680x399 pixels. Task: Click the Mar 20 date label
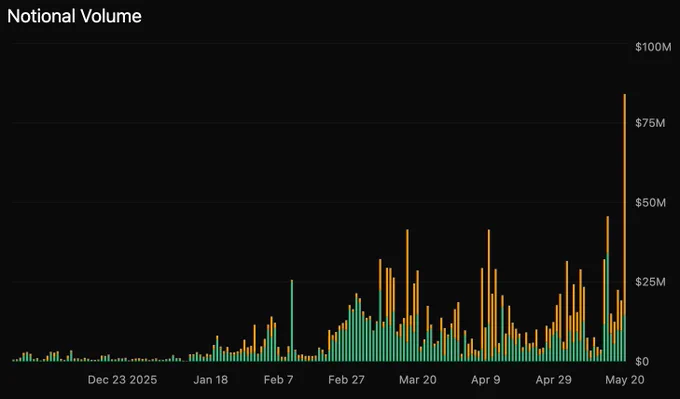(x=418, y=380)
